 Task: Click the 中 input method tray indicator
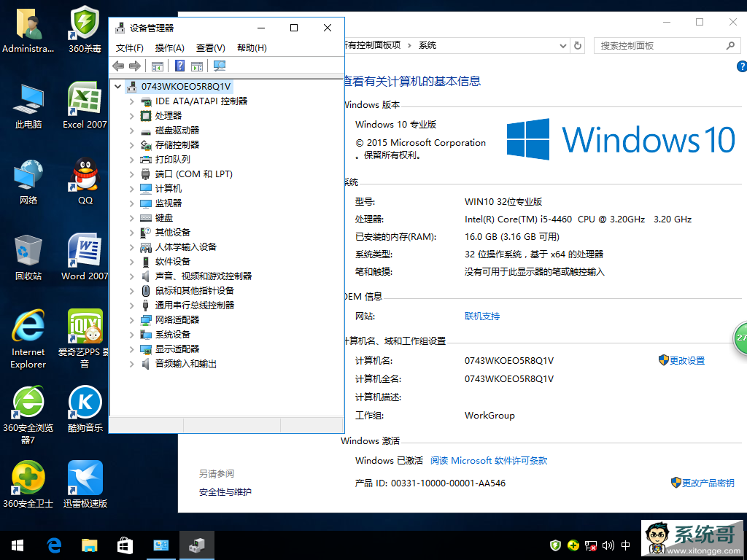(625, 545)
